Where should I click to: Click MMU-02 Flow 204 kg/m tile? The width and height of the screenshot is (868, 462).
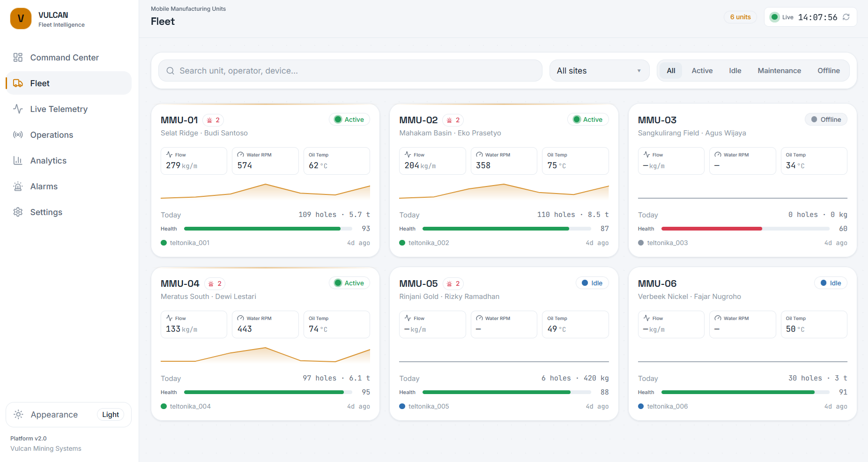[432, 161]
